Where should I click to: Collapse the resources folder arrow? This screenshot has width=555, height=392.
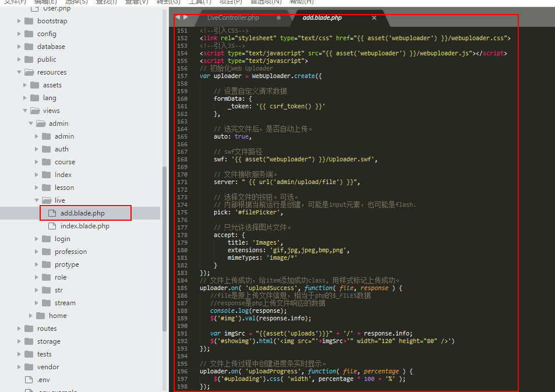click(x=19, y=72)
